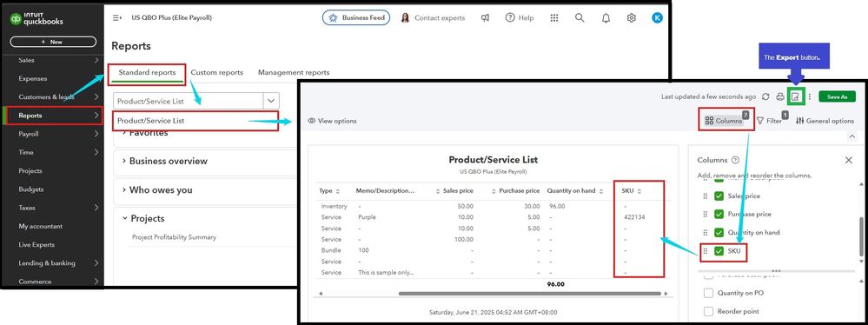
Task: Switch to Management reports tab
Action: click(294, 72)
